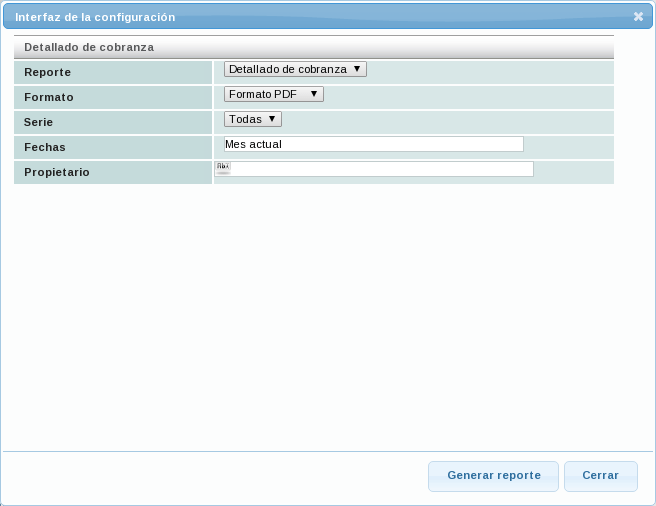Click the Formato row label
This screenshot has height=506, width=656.
[49, 98]
